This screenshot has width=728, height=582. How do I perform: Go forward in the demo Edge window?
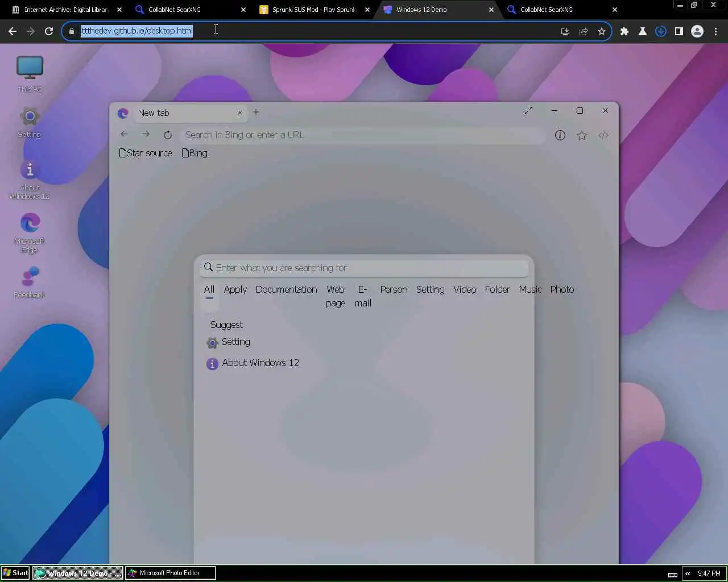point(146,134)
